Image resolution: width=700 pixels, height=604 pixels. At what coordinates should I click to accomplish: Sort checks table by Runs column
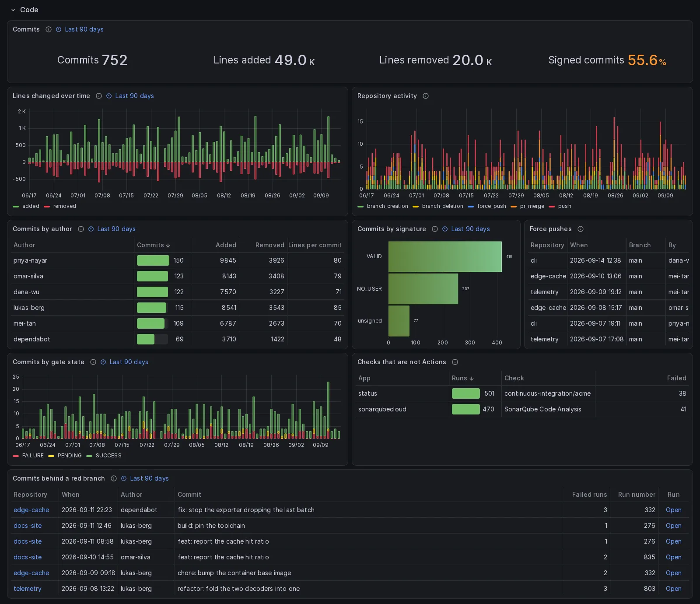tap(463, 378)
